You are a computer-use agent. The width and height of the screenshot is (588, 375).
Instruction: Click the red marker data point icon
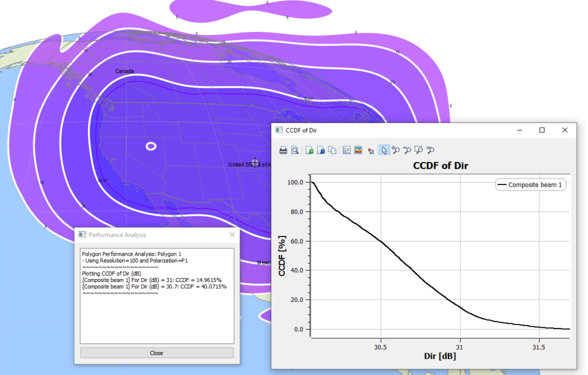(x=371, y=151)
